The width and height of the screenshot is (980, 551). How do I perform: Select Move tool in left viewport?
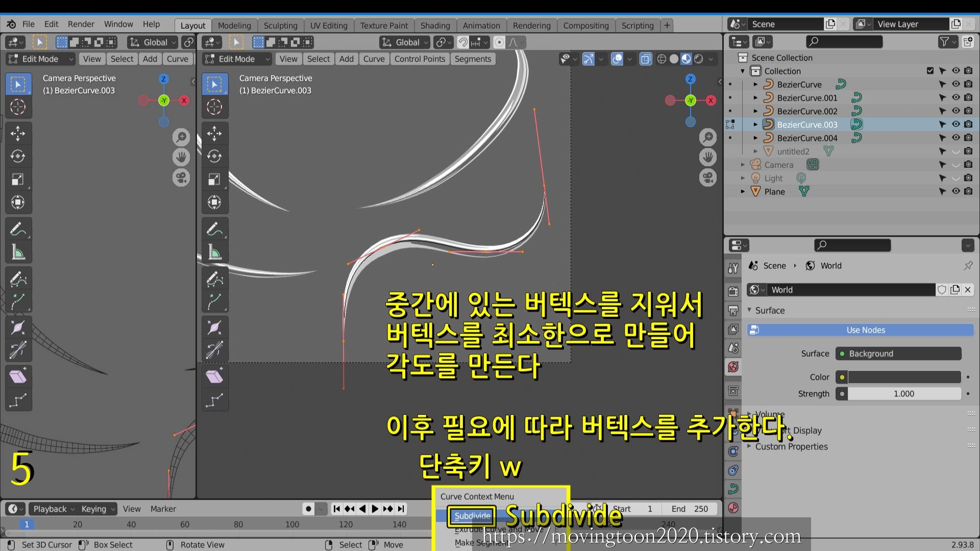18,134
